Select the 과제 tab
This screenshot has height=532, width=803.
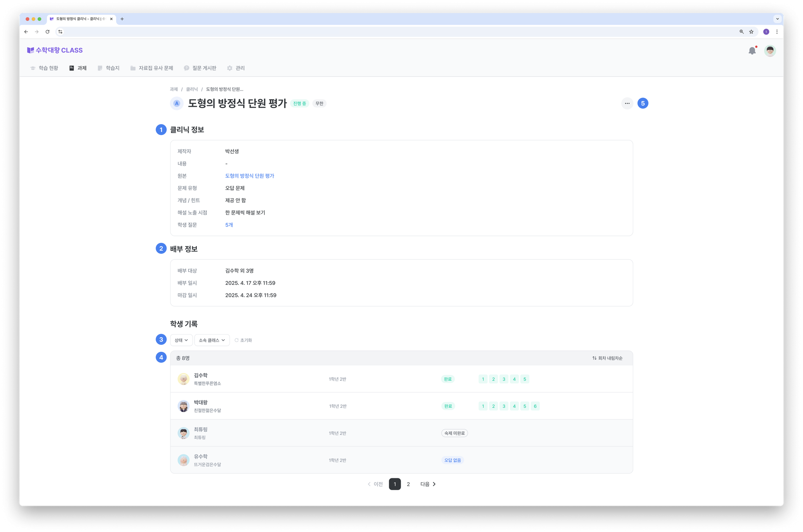(78, 68)
